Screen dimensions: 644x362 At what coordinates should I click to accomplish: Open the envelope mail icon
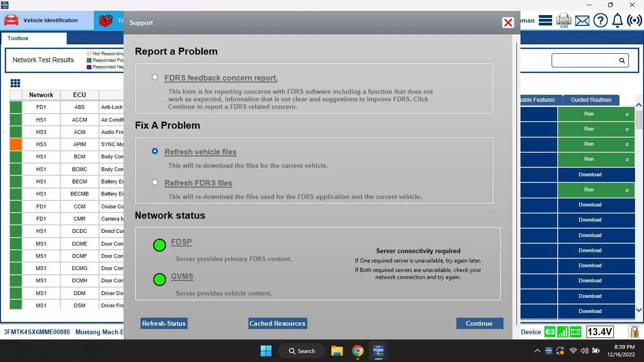point(582,21)
